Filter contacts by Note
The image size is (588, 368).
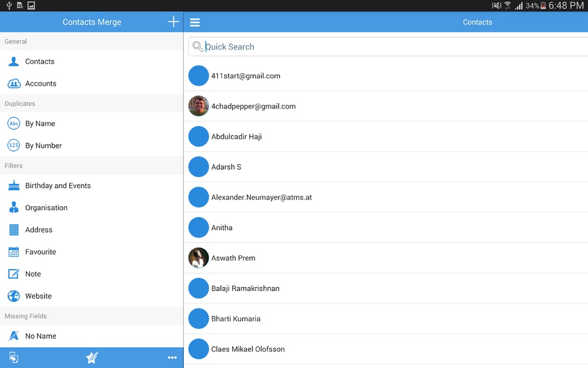click(91, 274)
